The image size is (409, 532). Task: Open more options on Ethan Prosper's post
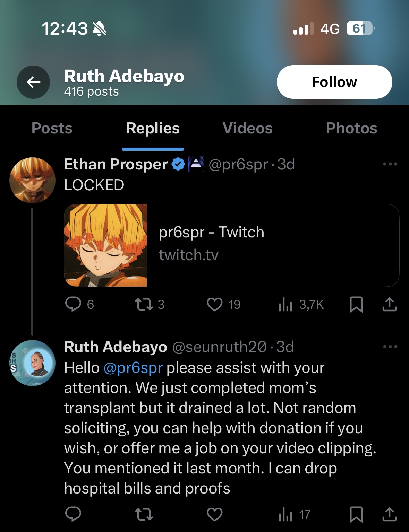[x=390, y=164]
